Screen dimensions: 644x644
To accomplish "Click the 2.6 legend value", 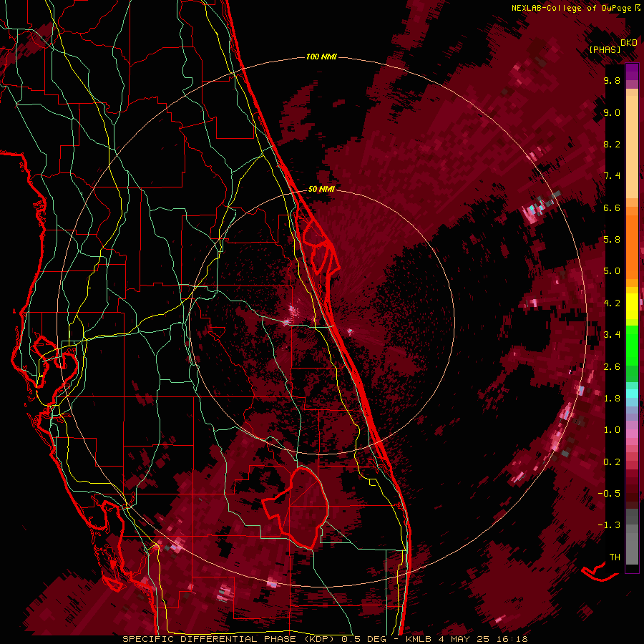I will [x=612, y=367].
